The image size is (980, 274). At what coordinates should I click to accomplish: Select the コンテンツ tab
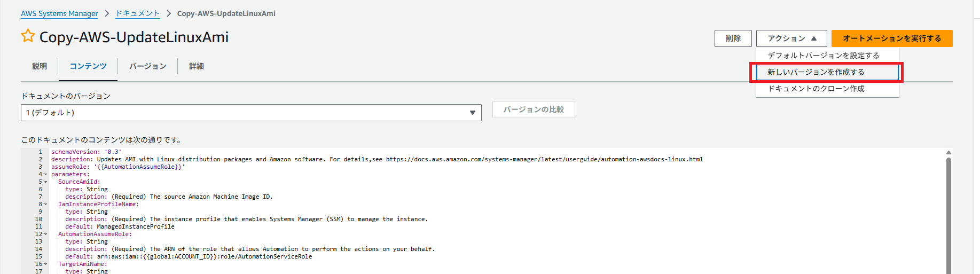(88, 66)
